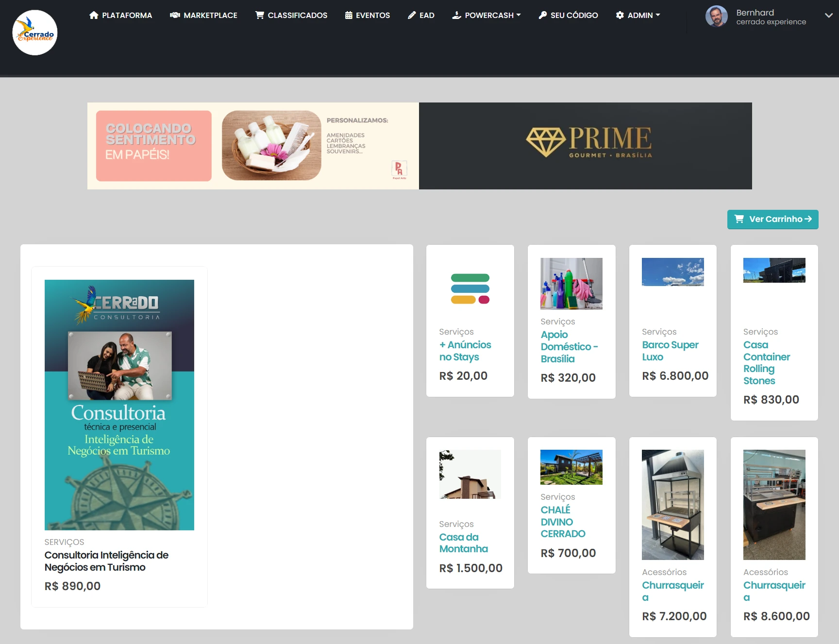Click Bernhard's profile avatar
839x644 pixels.
(x=716, y=17)
